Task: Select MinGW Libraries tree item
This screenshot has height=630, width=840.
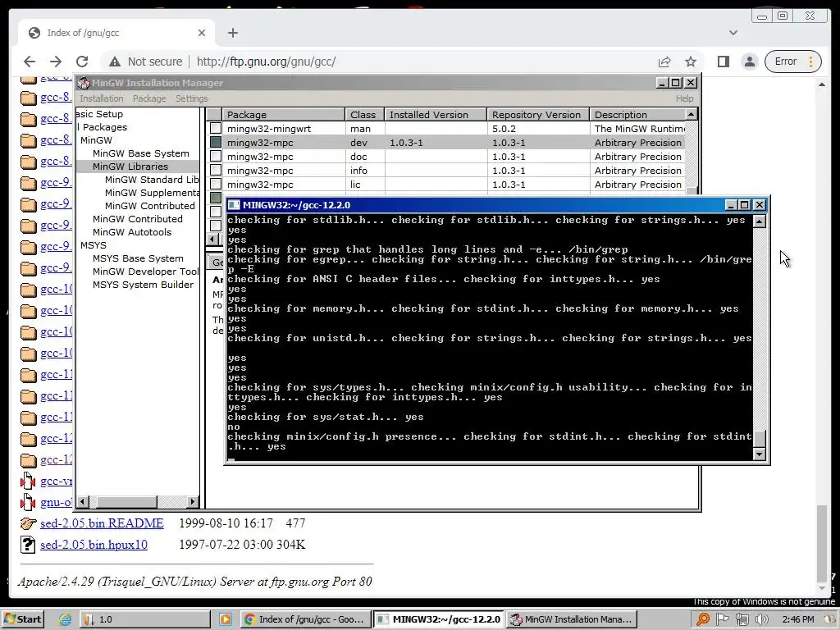Action: 130,167
